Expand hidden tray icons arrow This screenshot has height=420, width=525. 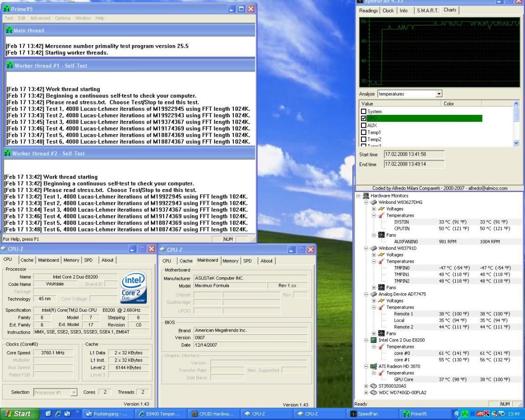[456, 414]
